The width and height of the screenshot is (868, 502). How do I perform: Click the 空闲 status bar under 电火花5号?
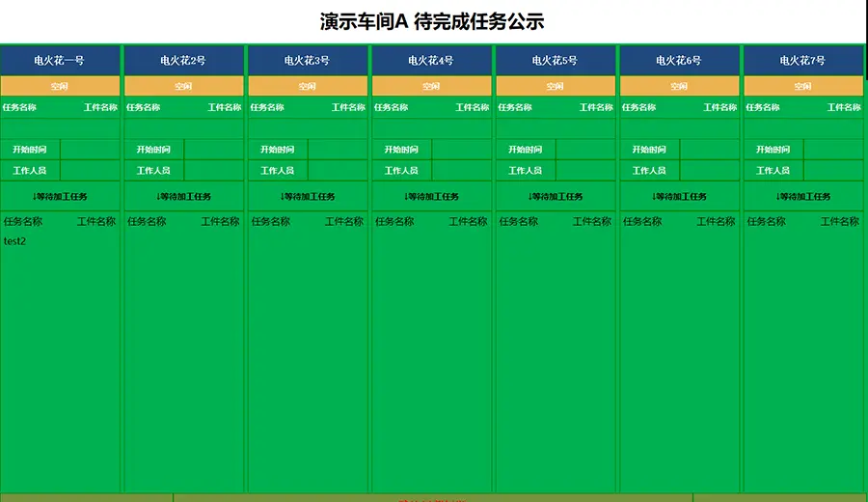(x=556, y=86)
